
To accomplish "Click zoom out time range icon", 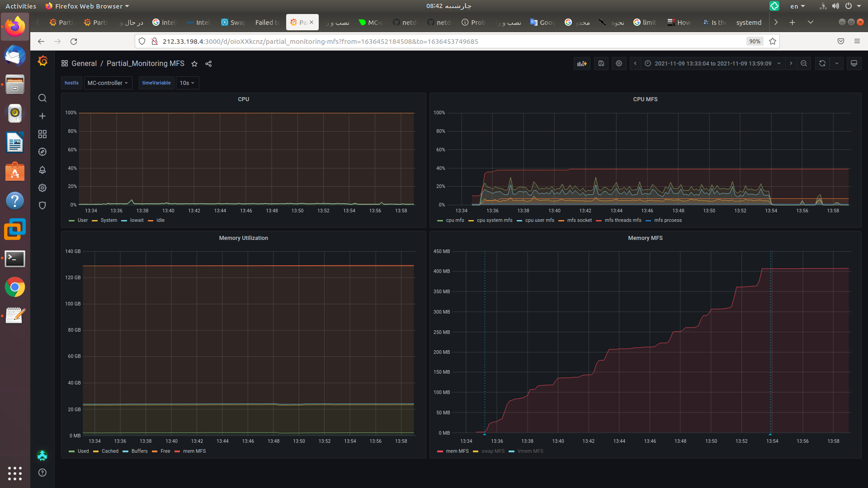I will [804, 64].
